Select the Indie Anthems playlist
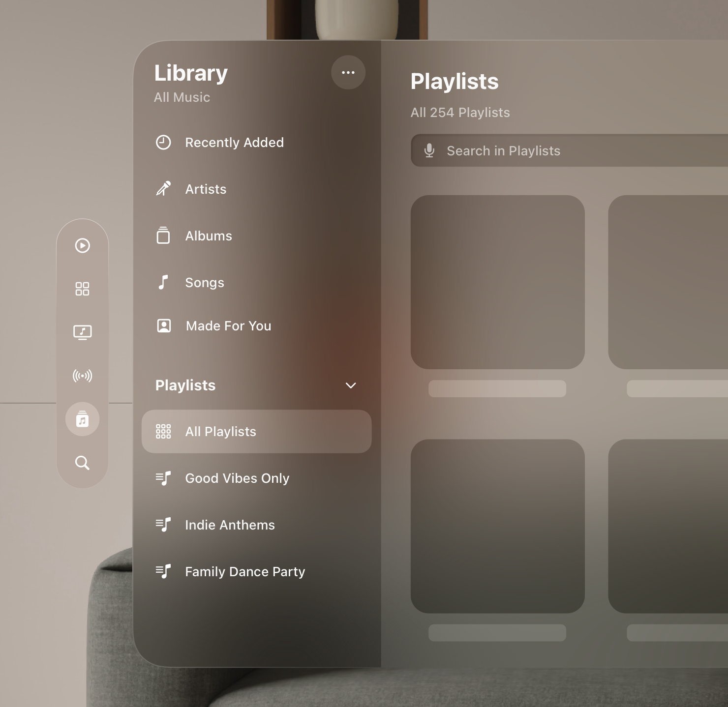Image resolution: width=728 pixels, height=707 pixels. pyautogui.click(x=230, y=525)
